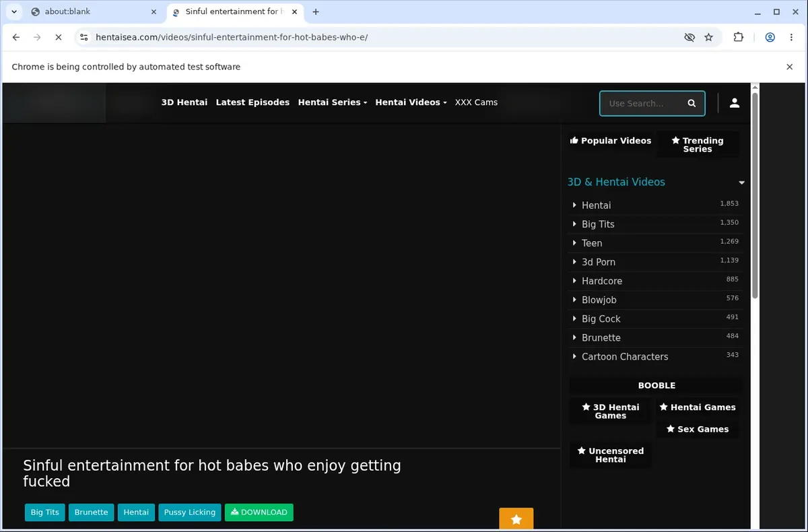Open a new tab with plus icon
The image size is (808, 532).
pyautogui.click(x=316, y=11)
